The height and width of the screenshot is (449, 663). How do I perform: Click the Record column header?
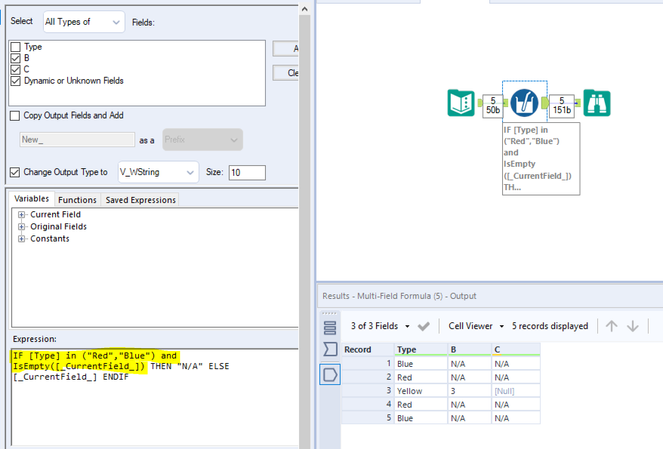tap(367, 350)
